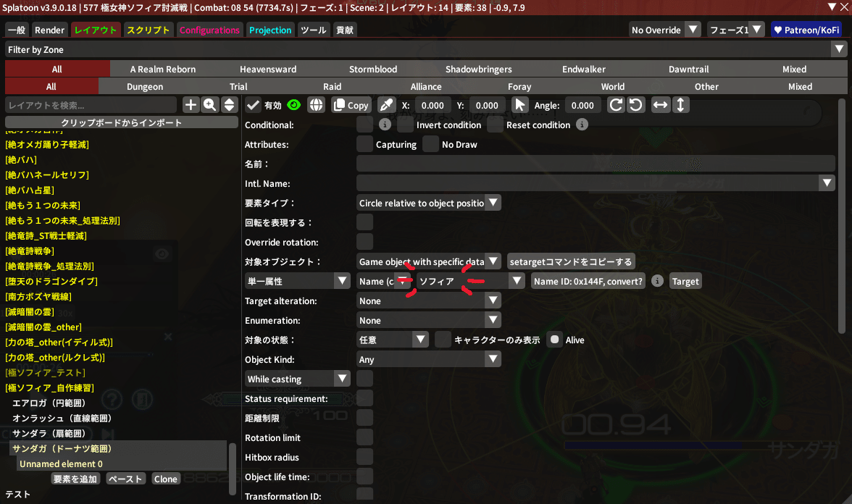The height and width of the screenshot is (504, 852).
Task: Click the eyedropper color picker icon
Action: click(x=387, y=105)
